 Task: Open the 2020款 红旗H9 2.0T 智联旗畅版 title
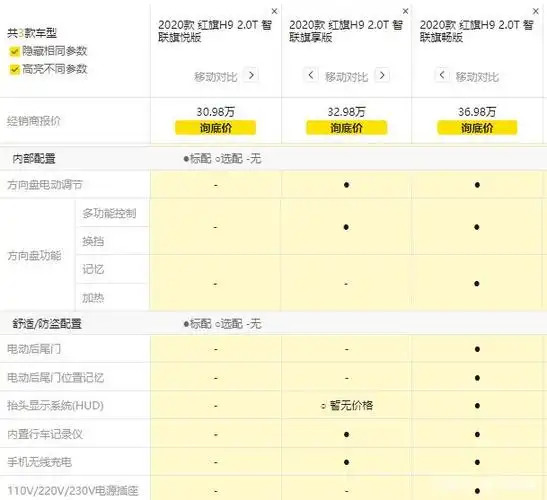point(476,31)
